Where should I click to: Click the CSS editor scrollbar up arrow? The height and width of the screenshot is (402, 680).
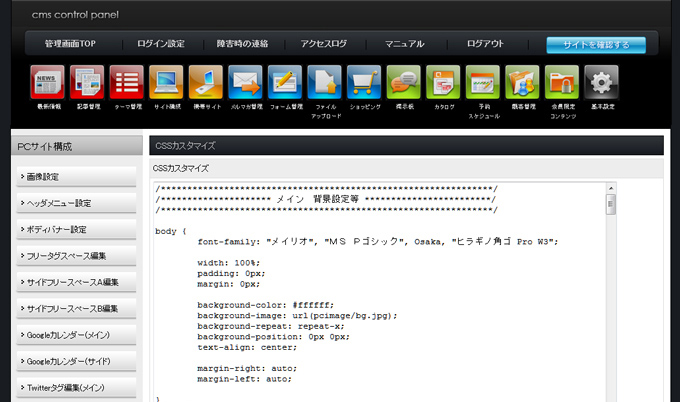[610, 188]
